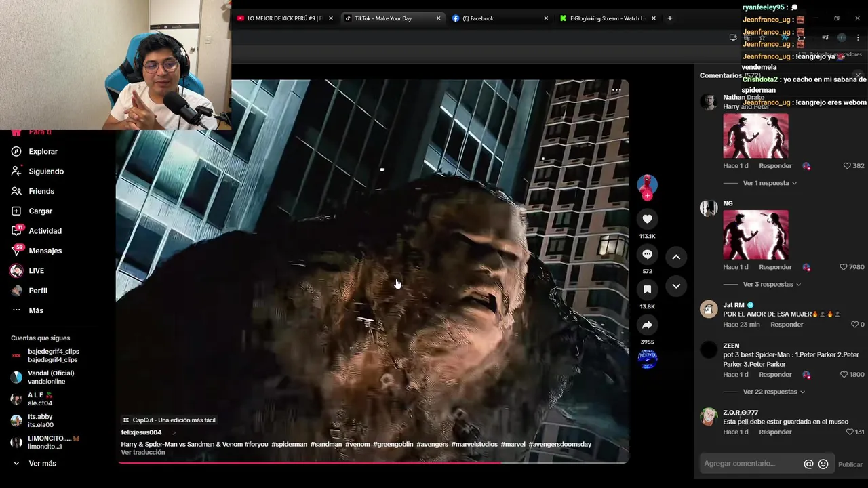Close the Facebook browser tab
868x488 pixels.
point(546,18)
